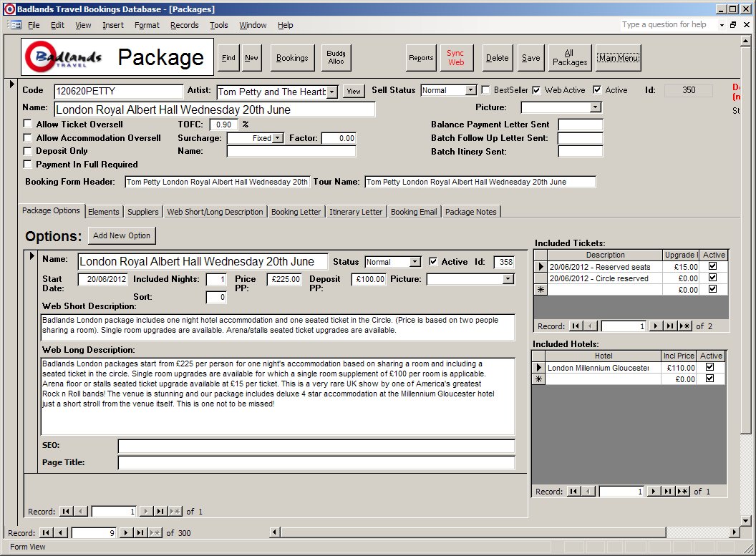Open the Booking Letter tab
The width and height of the screenshot is (756, 556).
(296, 212)
